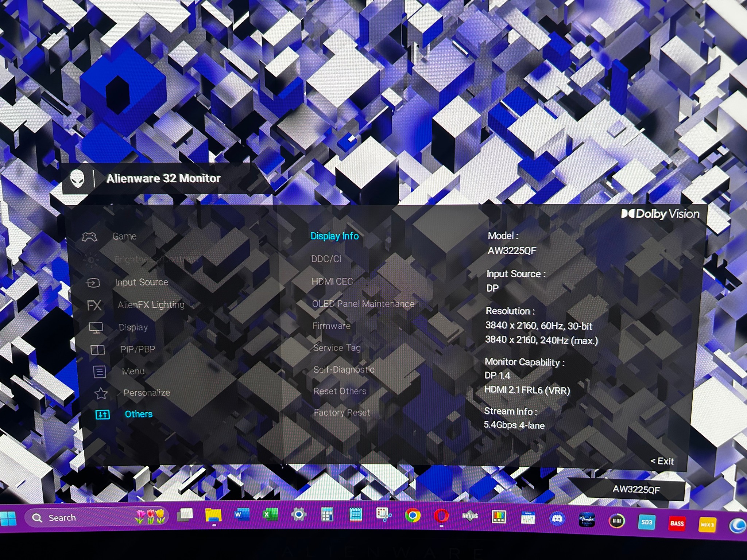Click Input Source value DP
This screenshot has width=747, height=560.
tap(492, 288)
